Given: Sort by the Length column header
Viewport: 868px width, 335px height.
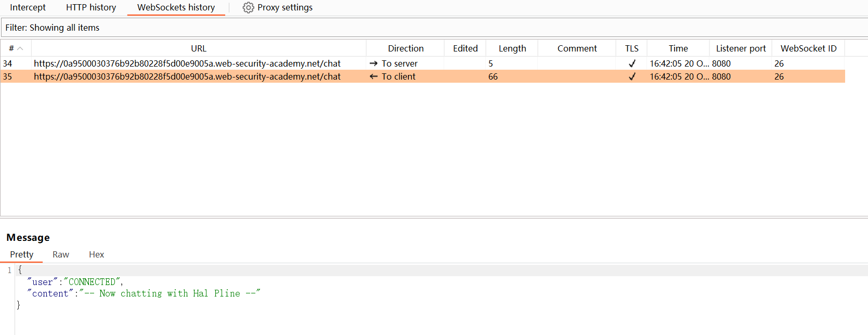Looking at the screenshot, I should click(x=512, y=48).
